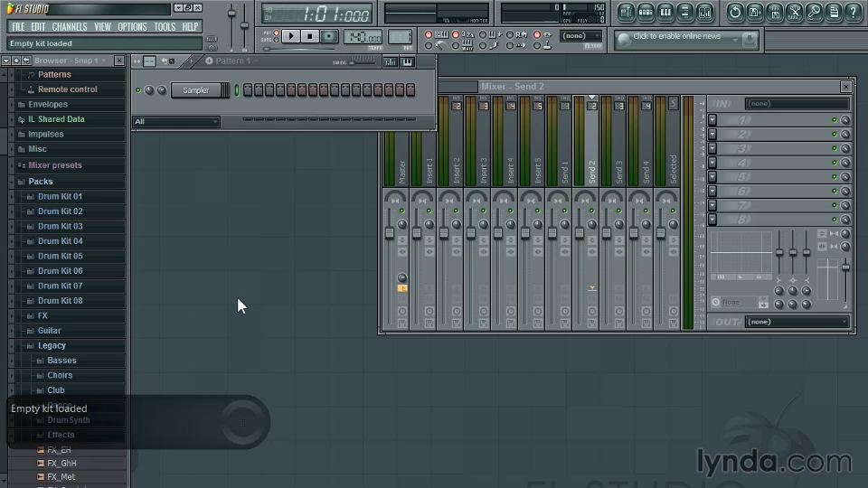This screenshot has width=868, height=488.
Task: Expand the Drum Kit 01 folder
Action: [60, 196]
